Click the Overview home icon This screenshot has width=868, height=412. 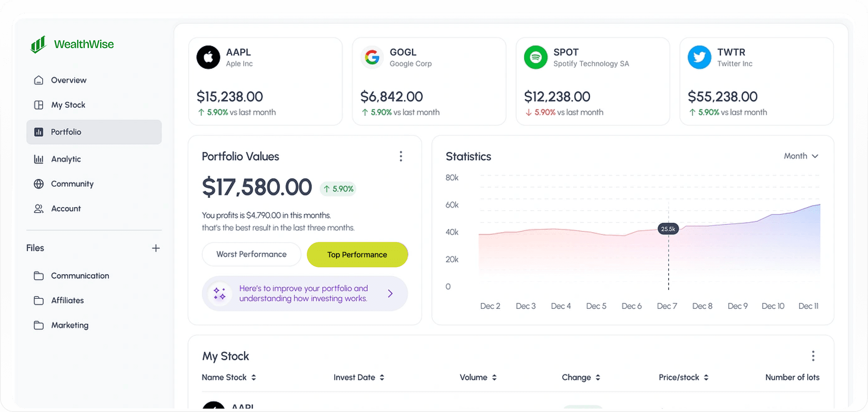click(x=39, y=80)
